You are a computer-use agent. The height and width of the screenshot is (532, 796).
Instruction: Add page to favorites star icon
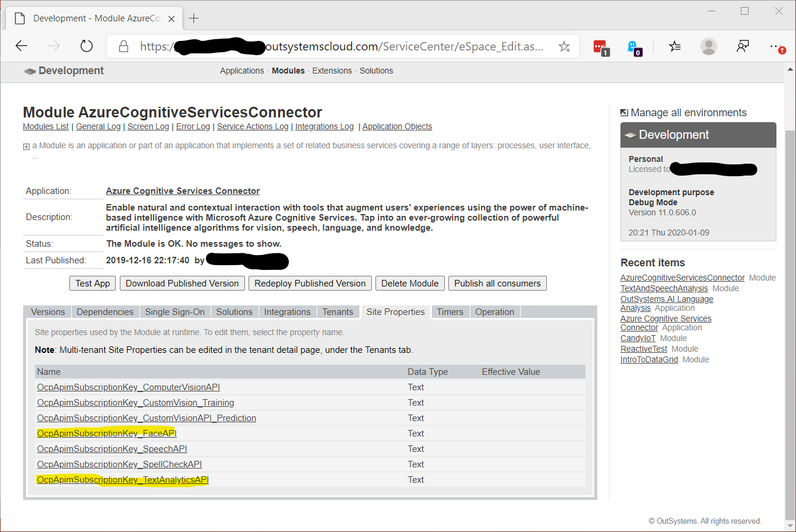click(564, 46)
